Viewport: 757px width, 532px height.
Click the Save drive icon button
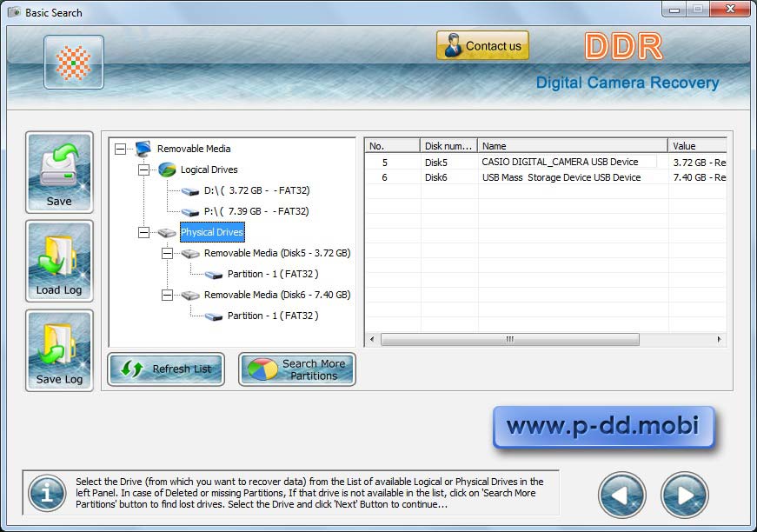[x=59, y=172]
